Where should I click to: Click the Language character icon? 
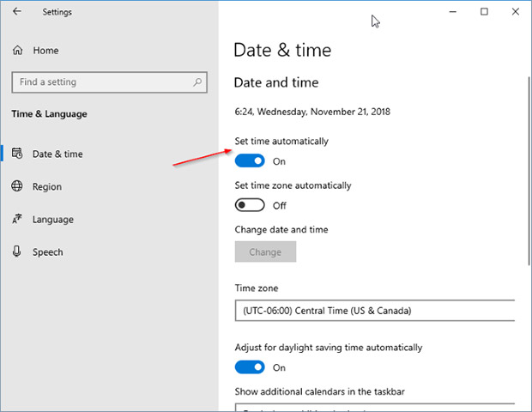coord(17,219)
